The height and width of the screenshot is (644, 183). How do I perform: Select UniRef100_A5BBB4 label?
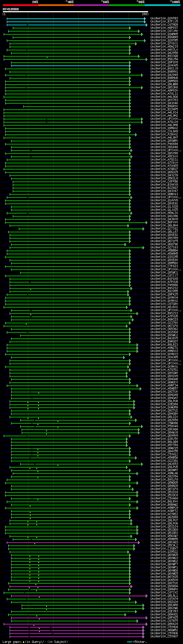164,251
